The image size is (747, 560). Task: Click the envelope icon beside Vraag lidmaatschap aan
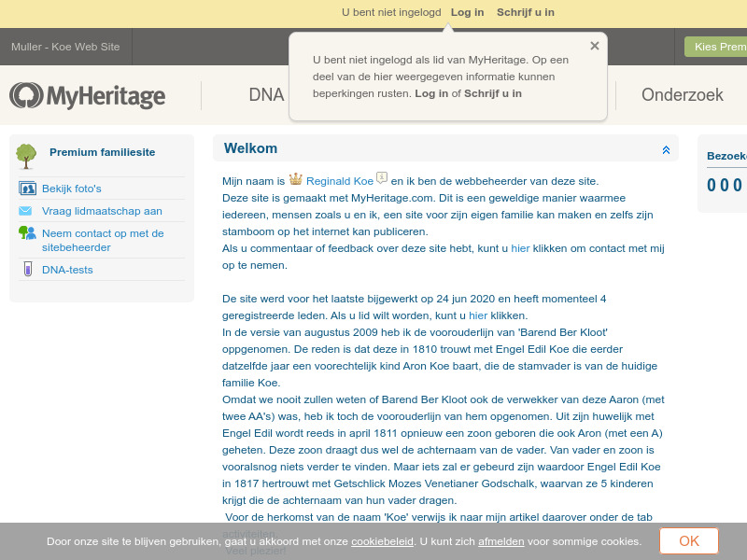[25, 211]
